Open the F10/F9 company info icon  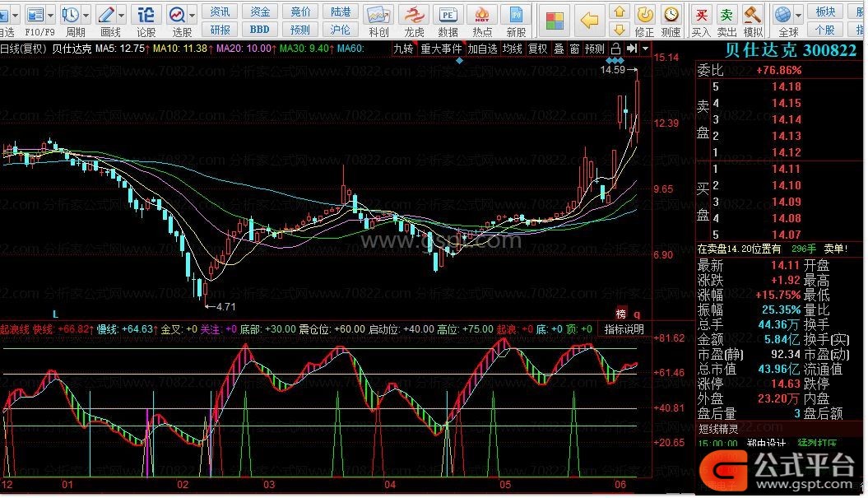click(x=35, y=14)
